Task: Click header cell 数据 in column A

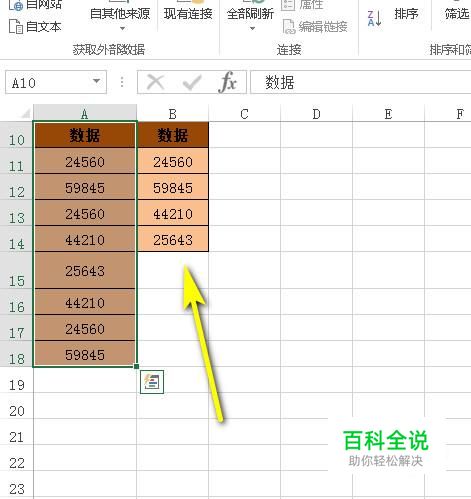Action: 85,135
